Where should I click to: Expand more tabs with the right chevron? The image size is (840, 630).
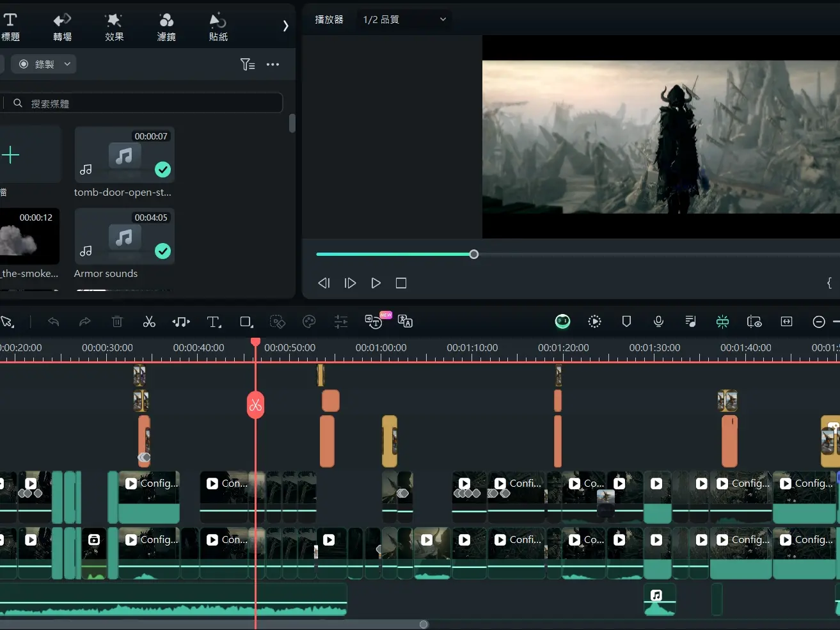(x=285, y=26)
